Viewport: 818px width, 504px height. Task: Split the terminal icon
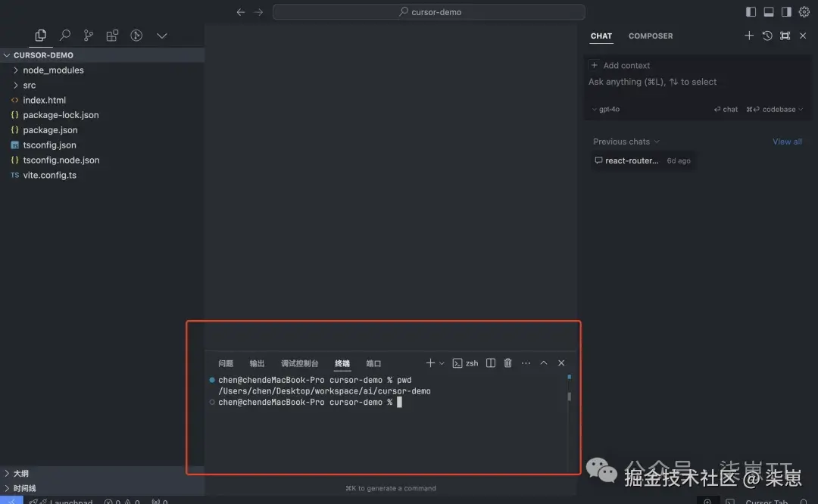pyautogui.click(x=490, y=362)
